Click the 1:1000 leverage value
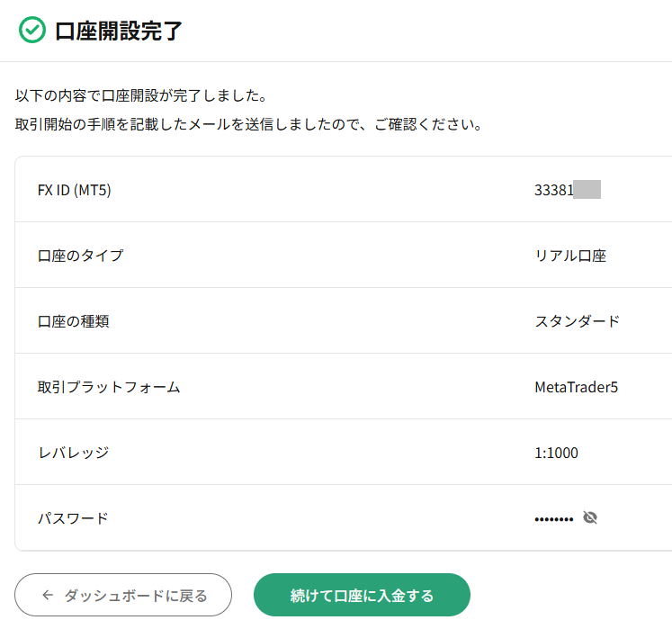The height and width of the screenshot is (638, 672). tap(556, 453)
